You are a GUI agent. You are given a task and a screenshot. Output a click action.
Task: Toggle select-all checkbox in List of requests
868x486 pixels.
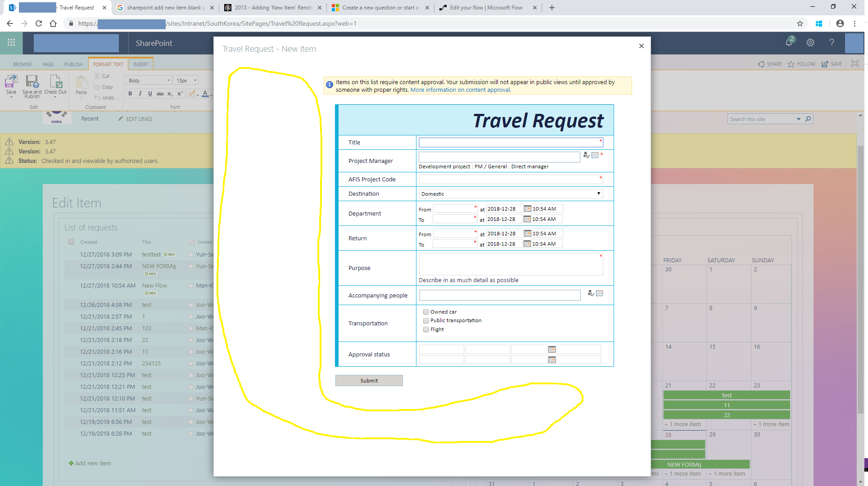(x=71, y=242)
